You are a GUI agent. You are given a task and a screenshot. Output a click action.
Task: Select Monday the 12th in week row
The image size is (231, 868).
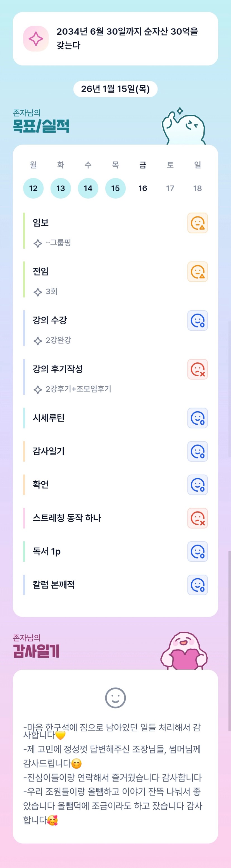pos(33,188)
